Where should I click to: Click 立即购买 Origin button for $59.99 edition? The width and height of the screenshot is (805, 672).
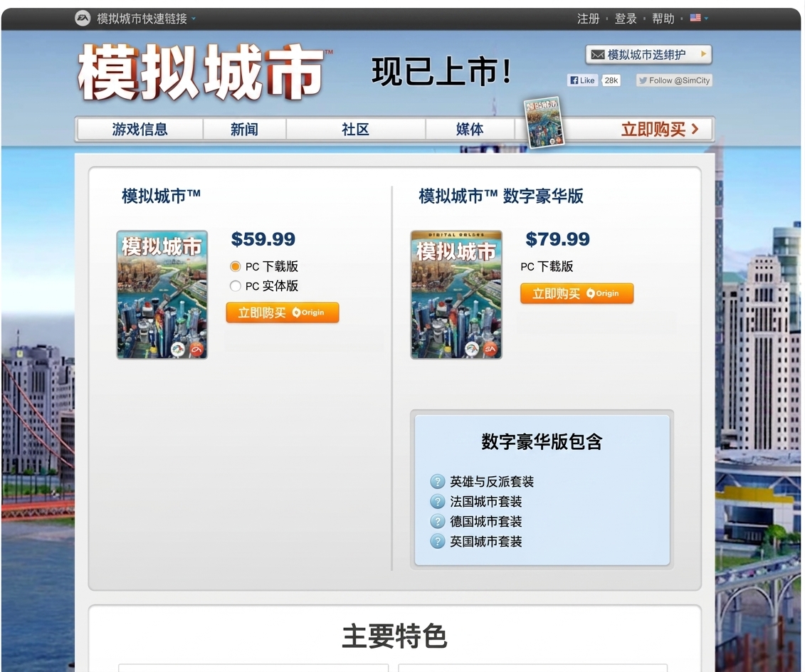pos(283,313)
